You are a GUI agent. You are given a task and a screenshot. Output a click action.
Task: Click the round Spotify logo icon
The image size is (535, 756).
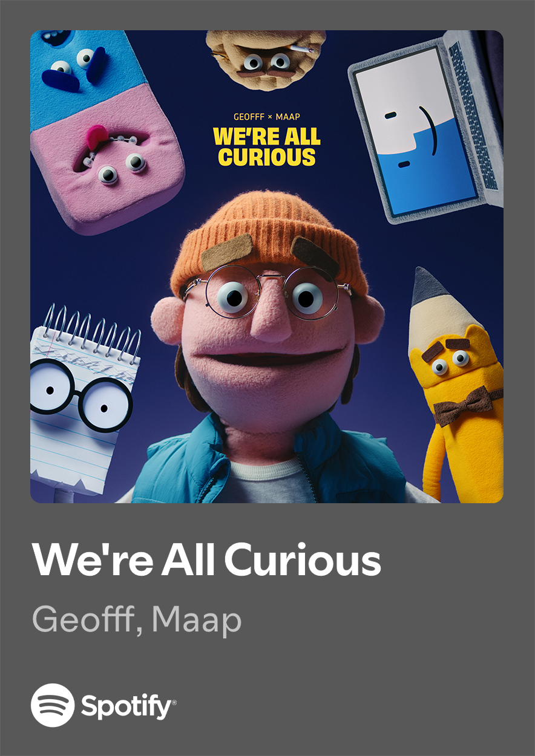coord(53,705)
